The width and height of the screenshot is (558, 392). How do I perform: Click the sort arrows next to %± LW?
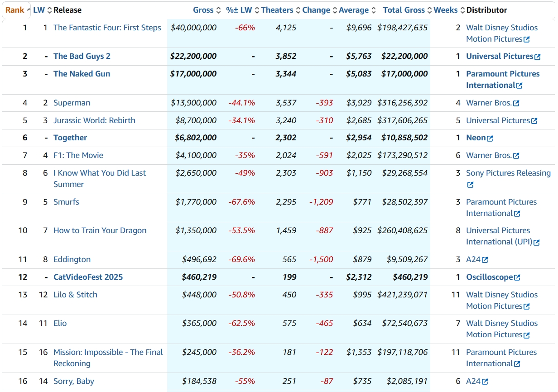[x=257, y=10]
